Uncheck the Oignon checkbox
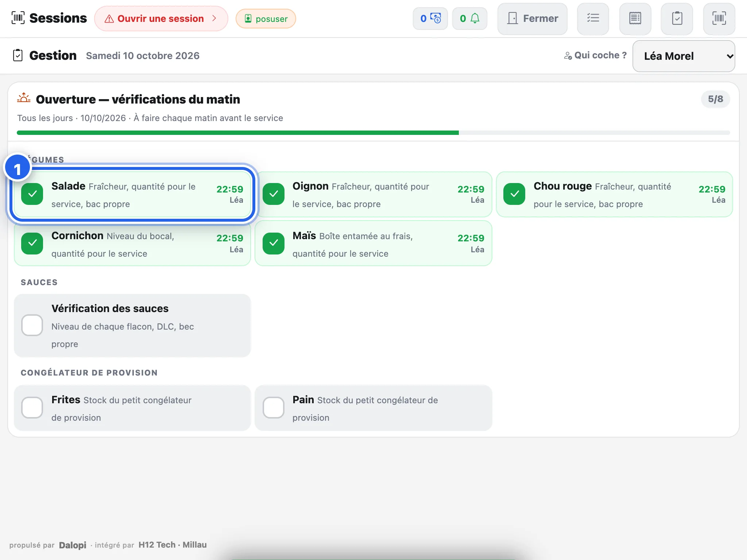Image resolution: width=747 pixels, height=560 pixels. tap(274, 194)
